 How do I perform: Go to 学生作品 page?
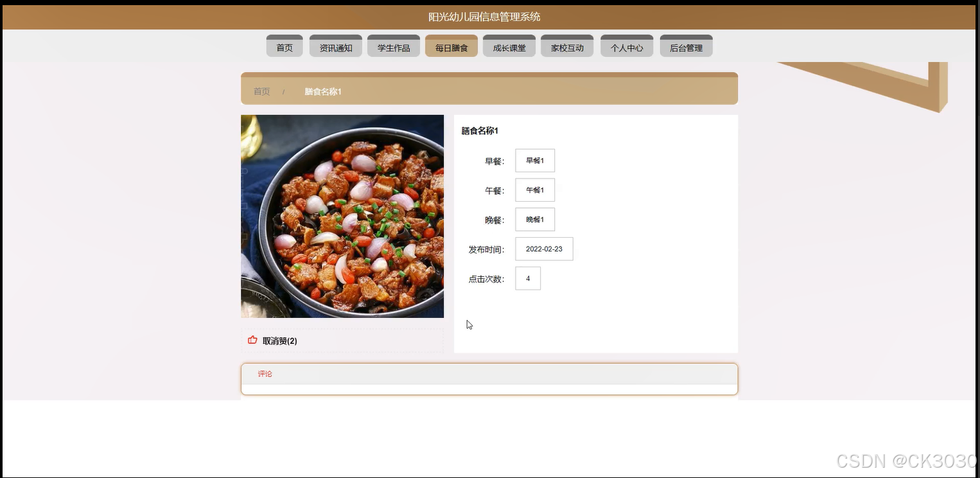coord(393,46)
